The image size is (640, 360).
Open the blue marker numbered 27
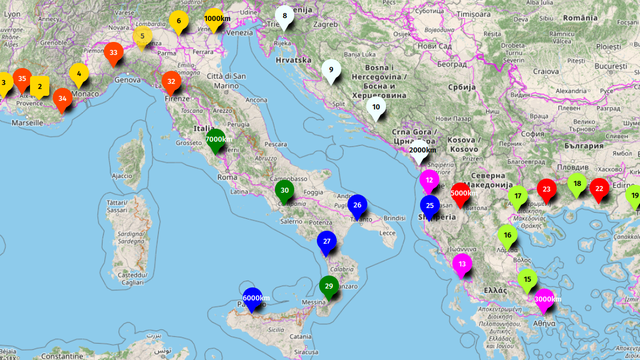tap(327, 244)
